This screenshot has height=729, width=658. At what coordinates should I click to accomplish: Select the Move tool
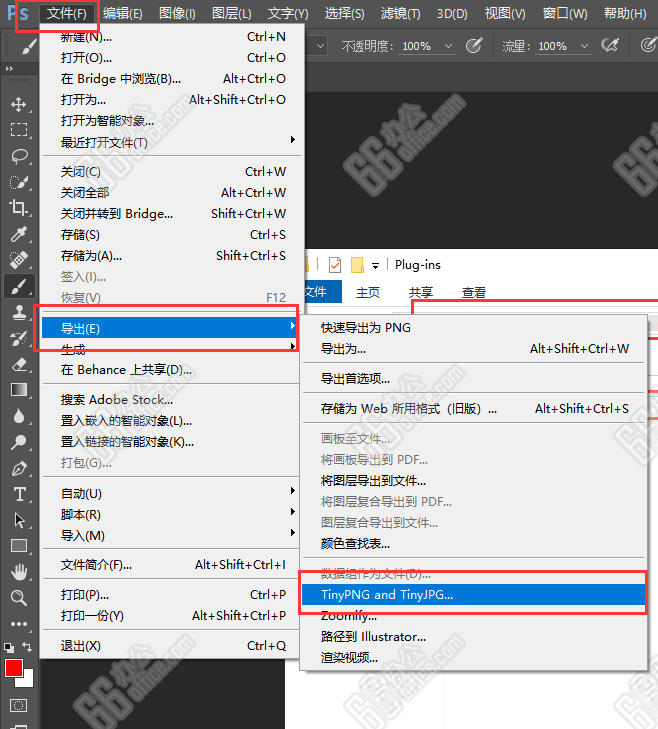(x=19, y=104)
